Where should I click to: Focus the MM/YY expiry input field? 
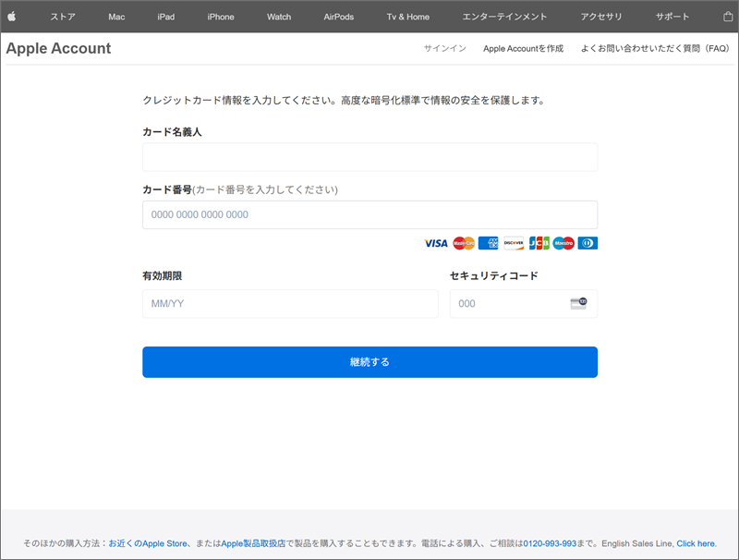tap(290, 304)
